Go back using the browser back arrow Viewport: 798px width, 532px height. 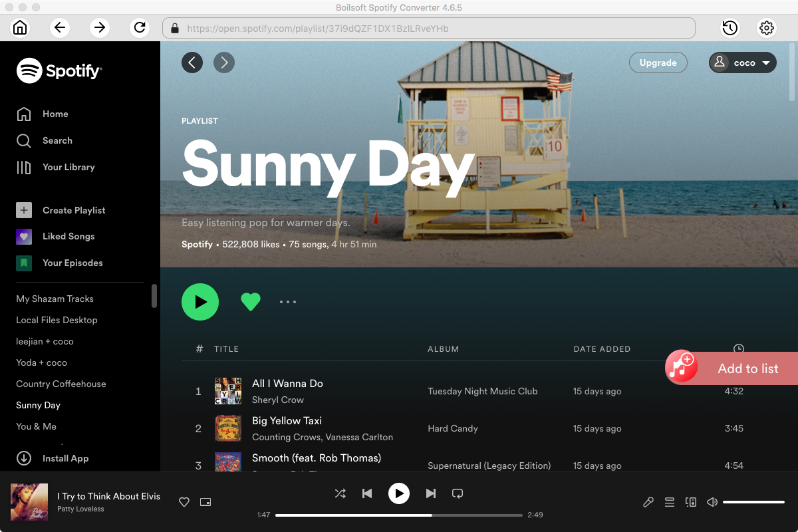click(x=60, y=28)
